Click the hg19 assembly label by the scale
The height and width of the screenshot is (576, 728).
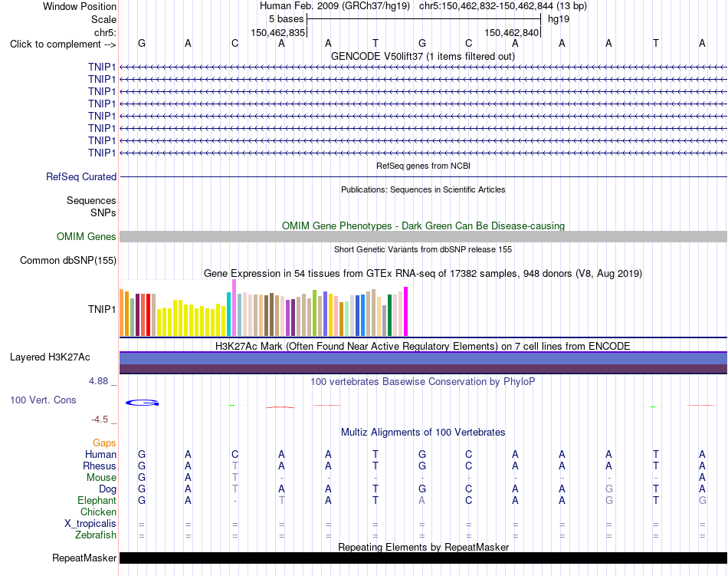[559, 19]
